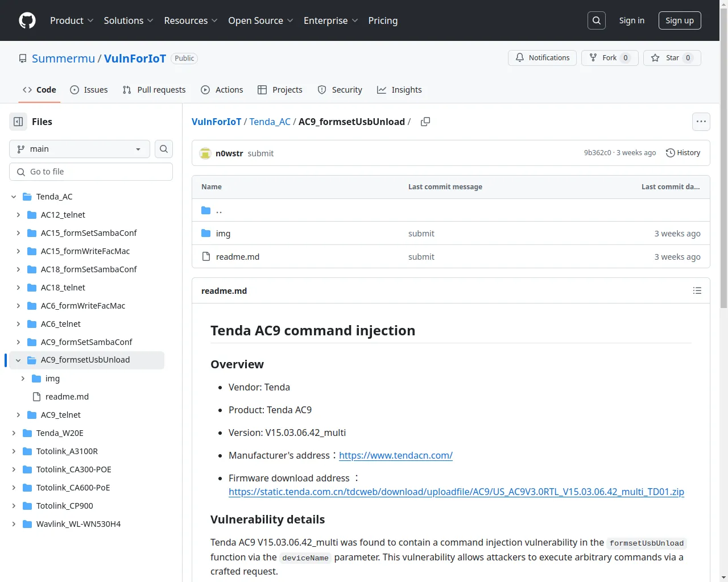Viewport: 728px width, 582px height.
Task: Click the parent directory folder icon
Action: coord(206,210)
